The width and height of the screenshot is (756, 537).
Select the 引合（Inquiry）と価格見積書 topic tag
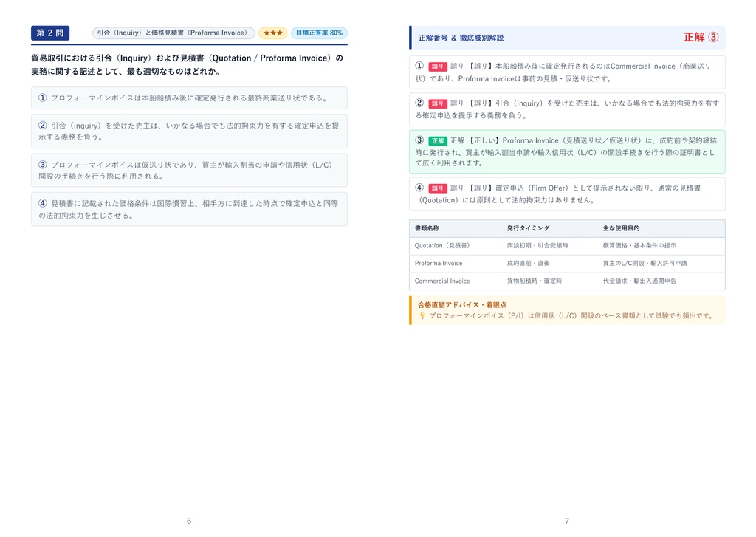click(x=173, y=33)
